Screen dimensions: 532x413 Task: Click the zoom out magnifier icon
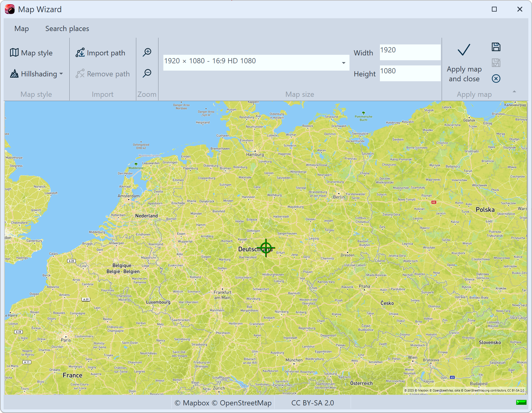tap(147, 73)
